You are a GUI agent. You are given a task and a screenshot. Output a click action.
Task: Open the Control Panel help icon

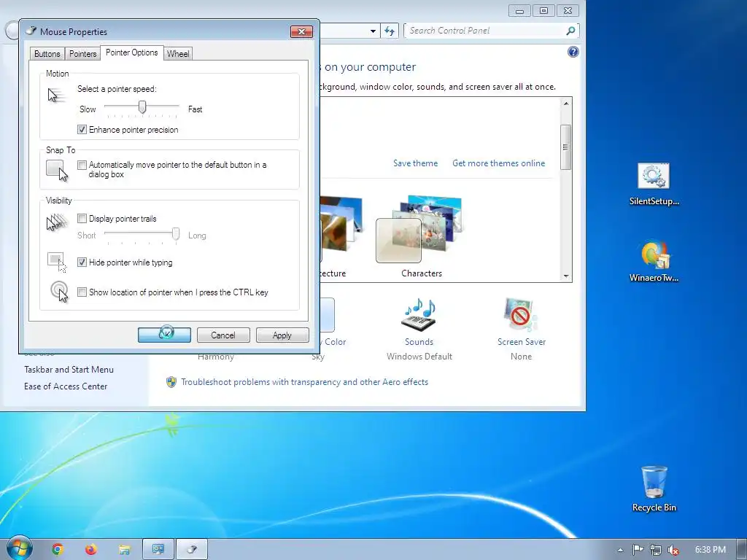(573, 52)
